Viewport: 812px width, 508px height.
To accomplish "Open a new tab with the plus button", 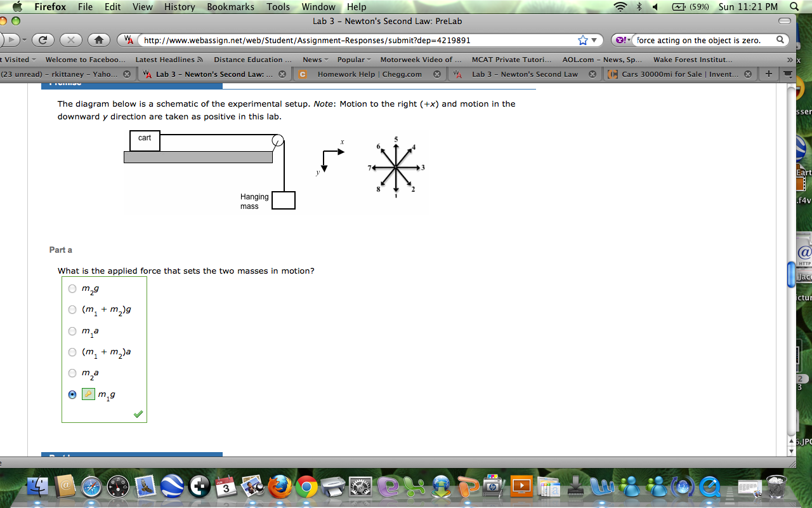I will [x=768, y=73].
